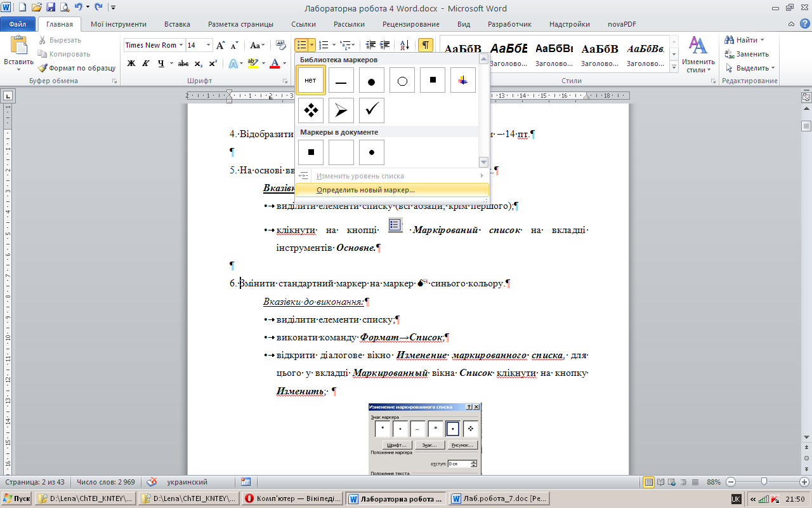The height and width of the screenshot is (508, 812).
Task: Open the Выделить (Select) dropdown
Action: pos(750,68)
